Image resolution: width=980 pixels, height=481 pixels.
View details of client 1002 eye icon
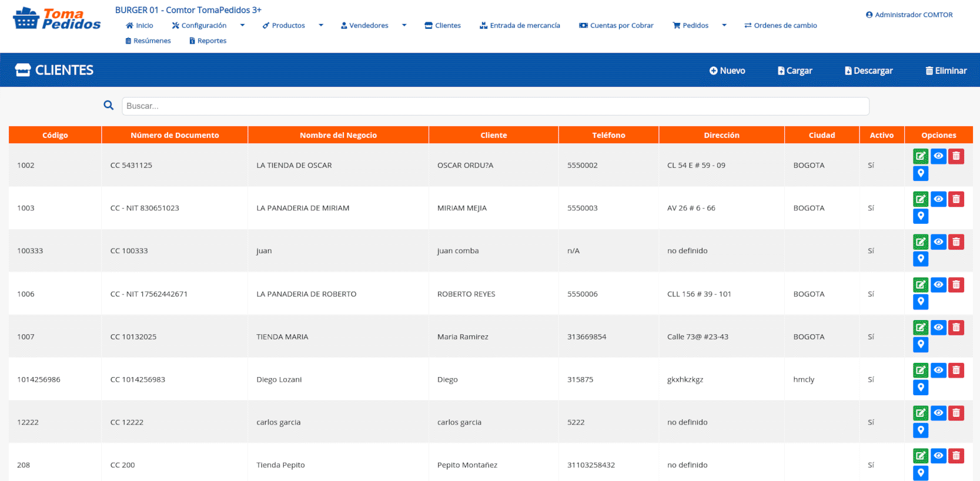939,156
